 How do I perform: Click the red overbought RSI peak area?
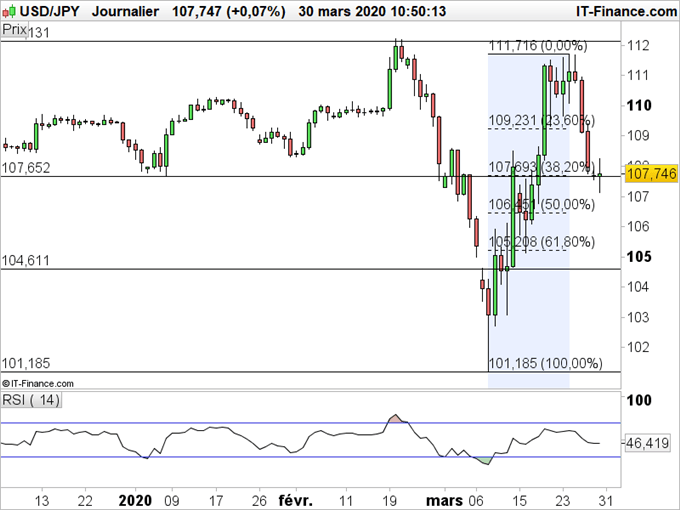click(x=396, y=419)
